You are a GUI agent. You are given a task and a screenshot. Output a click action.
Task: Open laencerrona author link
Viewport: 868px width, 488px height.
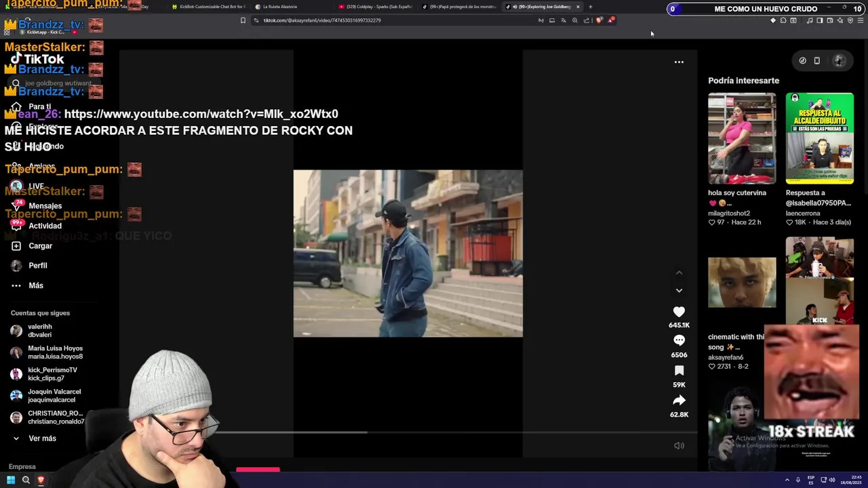(803, 213)
